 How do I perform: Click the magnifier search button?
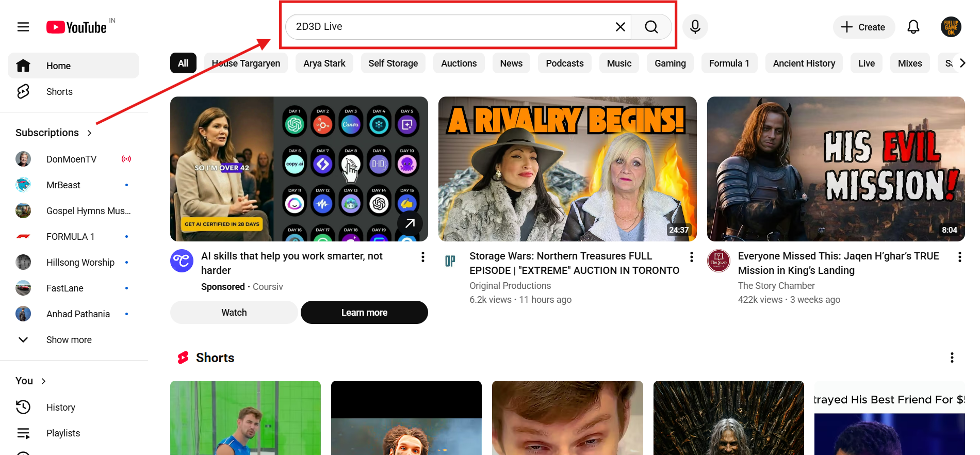click(x=651, y=27)
